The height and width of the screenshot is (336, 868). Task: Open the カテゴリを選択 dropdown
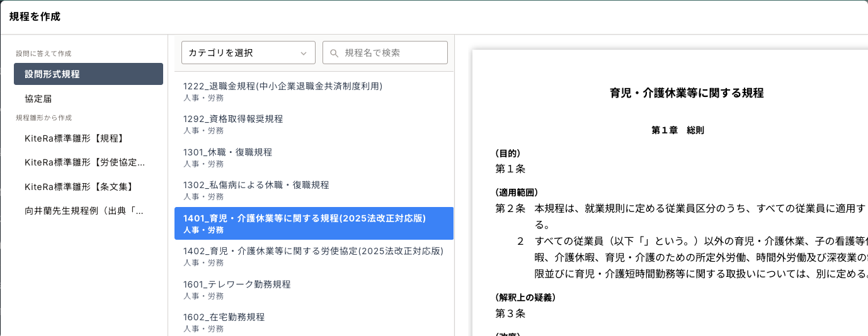pos(248,53)
